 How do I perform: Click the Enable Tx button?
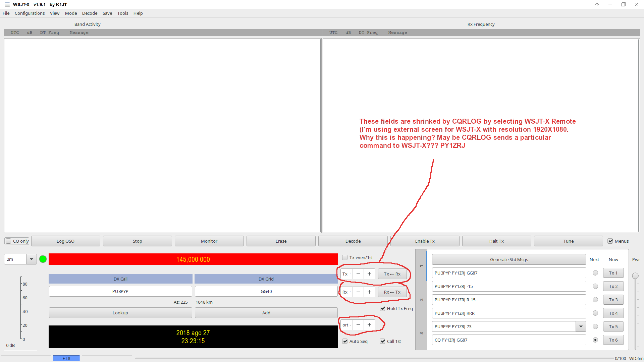point(425,241)
